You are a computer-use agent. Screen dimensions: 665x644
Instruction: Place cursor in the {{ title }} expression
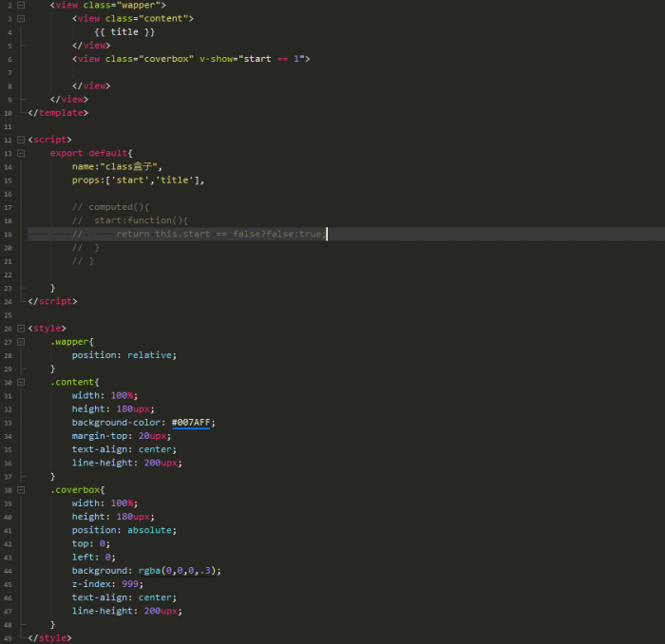click(x=124, y=31)
